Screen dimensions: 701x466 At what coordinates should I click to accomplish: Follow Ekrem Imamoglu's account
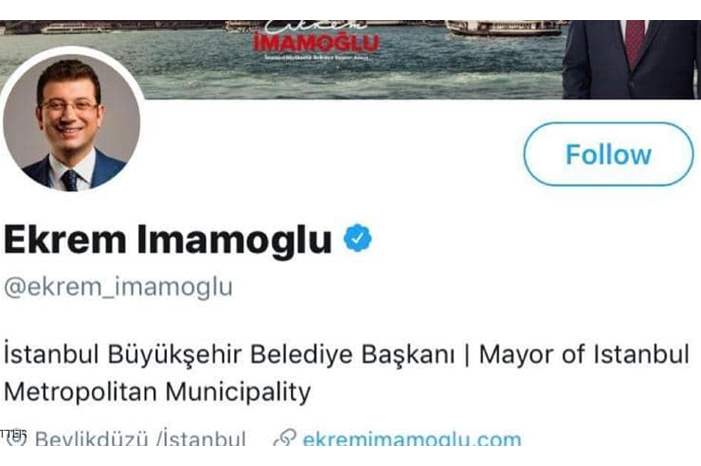pyautogui.click(x=608, y=154)
